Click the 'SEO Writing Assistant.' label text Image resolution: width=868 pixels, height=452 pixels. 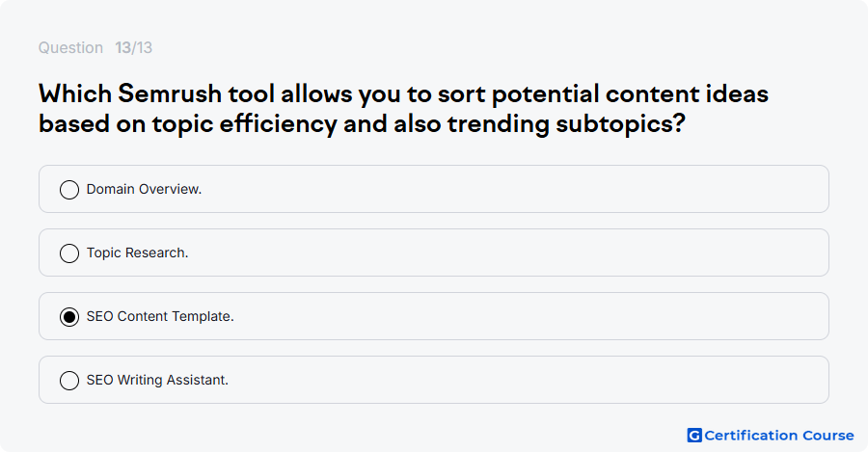[157, 380]
